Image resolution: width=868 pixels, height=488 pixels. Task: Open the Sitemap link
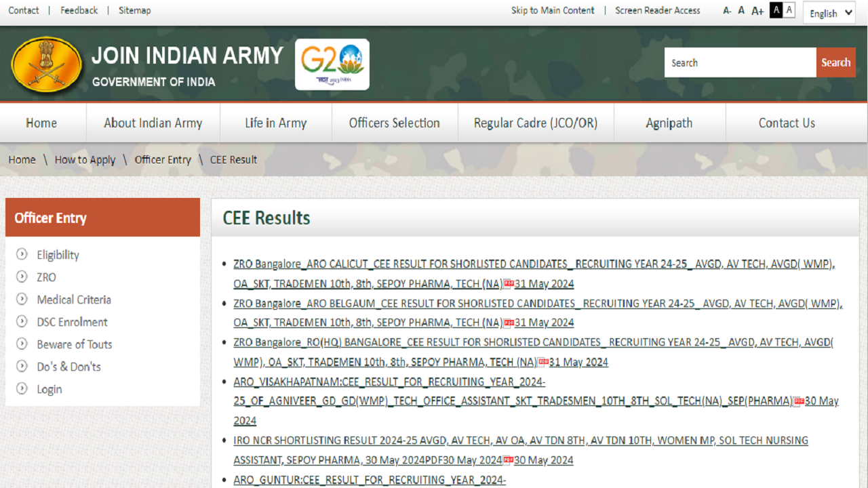coord(135,10)
